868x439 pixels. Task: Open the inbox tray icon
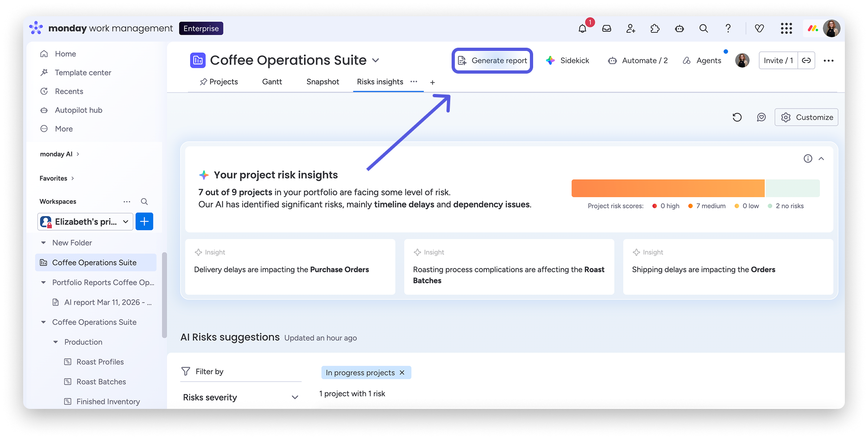pyautogui.click(x=607, y=29)
